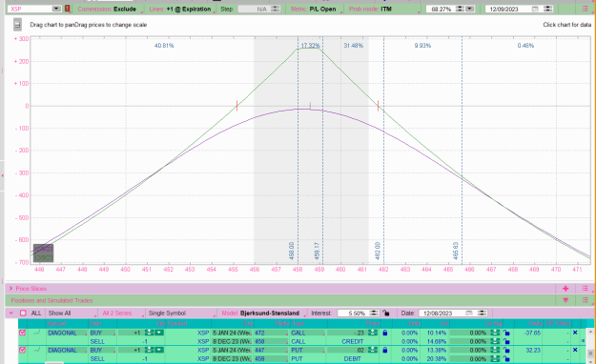Toggle price lock in 447 PUT row

pyautogui.click(x=385, y=351)
